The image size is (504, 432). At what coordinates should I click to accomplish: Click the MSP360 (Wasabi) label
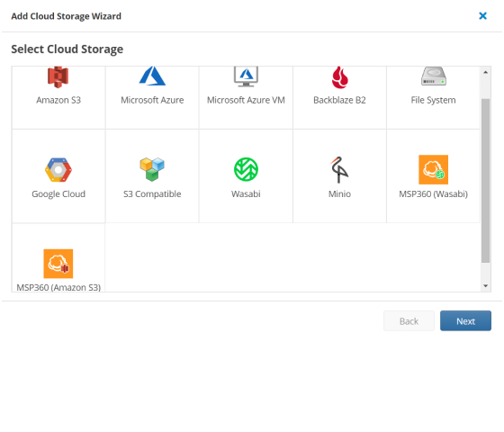(x=433, y=194)
